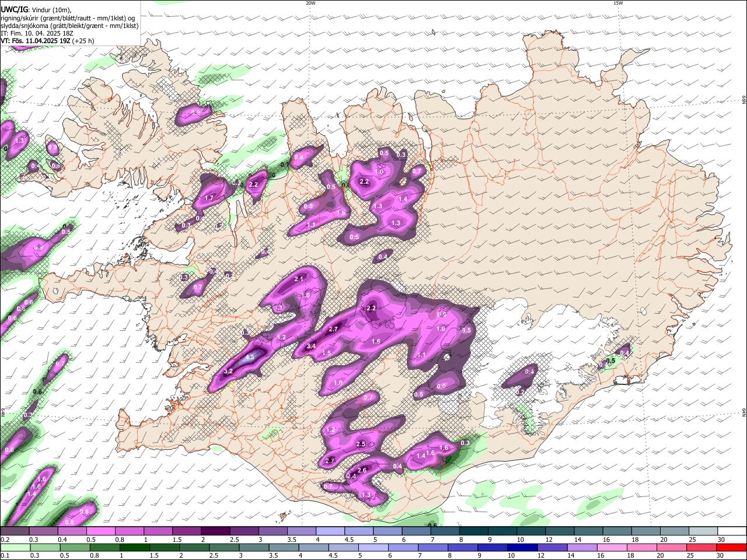Select the '2.4' value on the south coast
Screen dimensions: 747x560
click(x=351, y=477)
